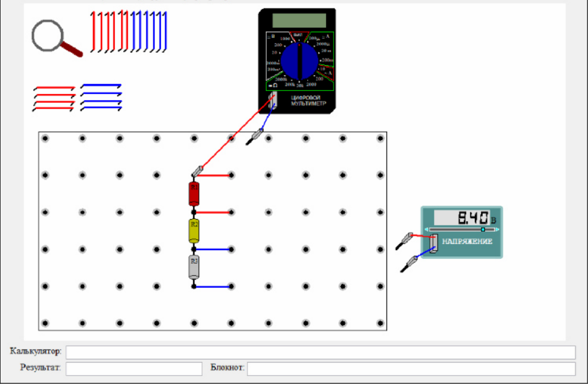Image resolution: width=588 pixels, height=384 pixels.
Task: Grab the multimeter's blue probe tip
Action: coord(254,137)
